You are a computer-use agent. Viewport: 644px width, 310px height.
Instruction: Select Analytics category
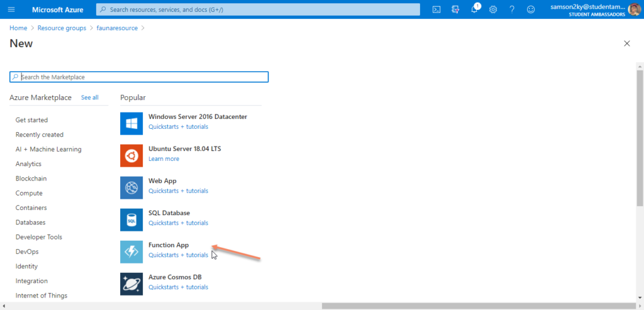pos(28,164)
